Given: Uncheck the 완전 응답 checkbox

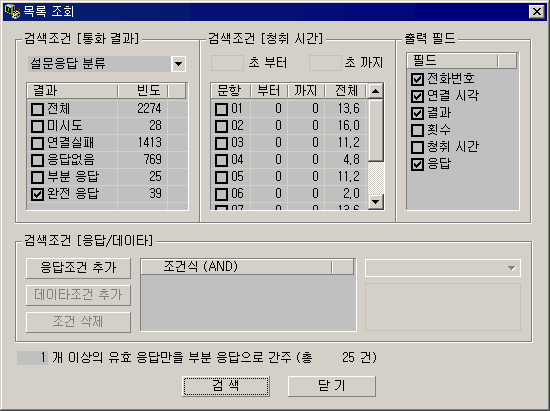Looking at the screenshot, I should click(37, 194).
